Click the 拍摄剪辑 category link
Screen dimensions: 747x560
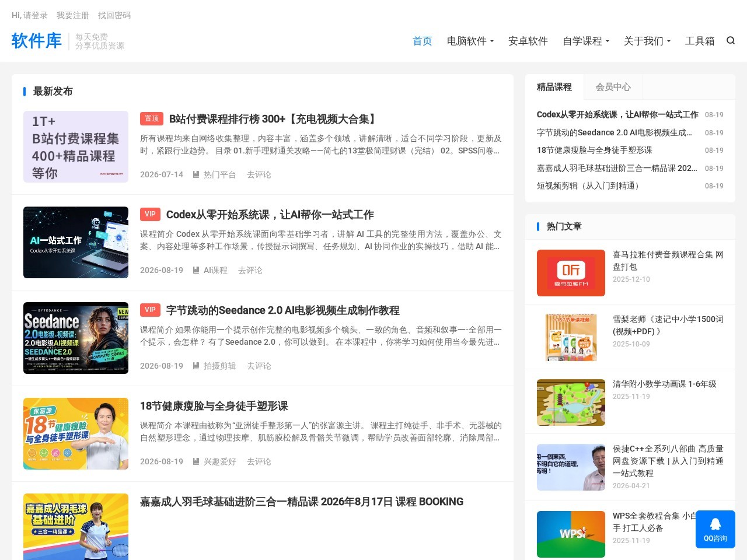point(220,366)
